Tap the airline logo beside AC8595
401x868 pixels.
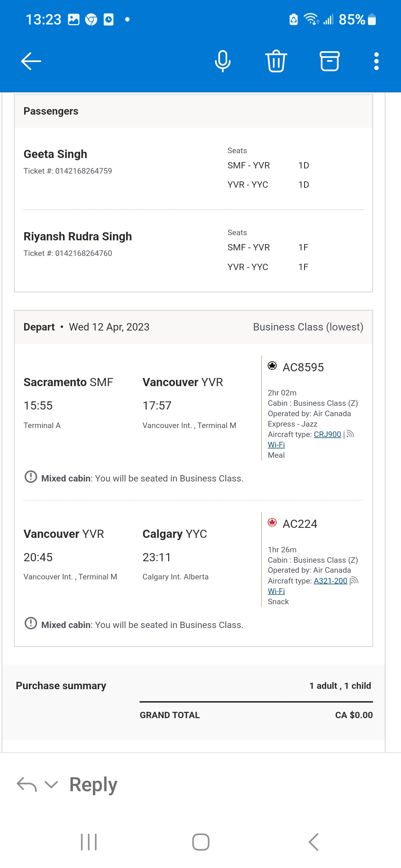coord(272,366)
